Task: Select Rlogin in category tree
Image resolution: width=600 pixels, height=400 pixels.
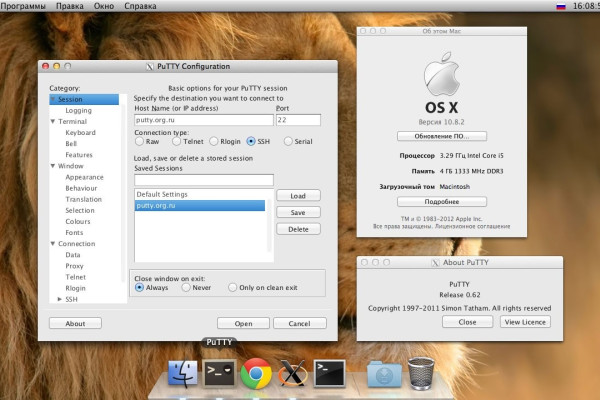Action: point(75,288)
